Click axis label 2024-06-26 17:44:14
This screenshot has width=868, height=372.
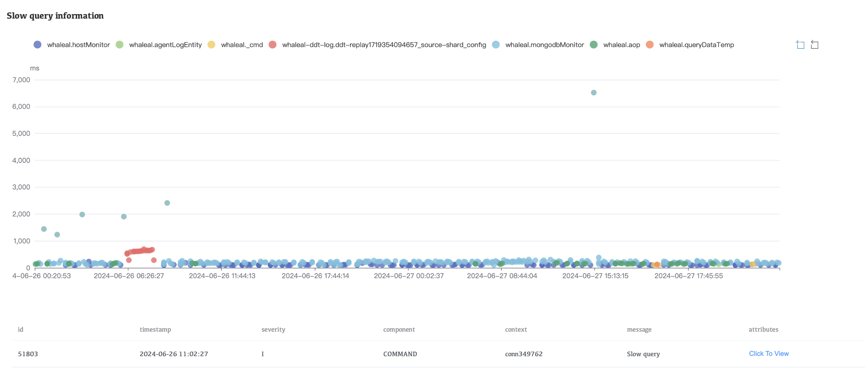315,276
